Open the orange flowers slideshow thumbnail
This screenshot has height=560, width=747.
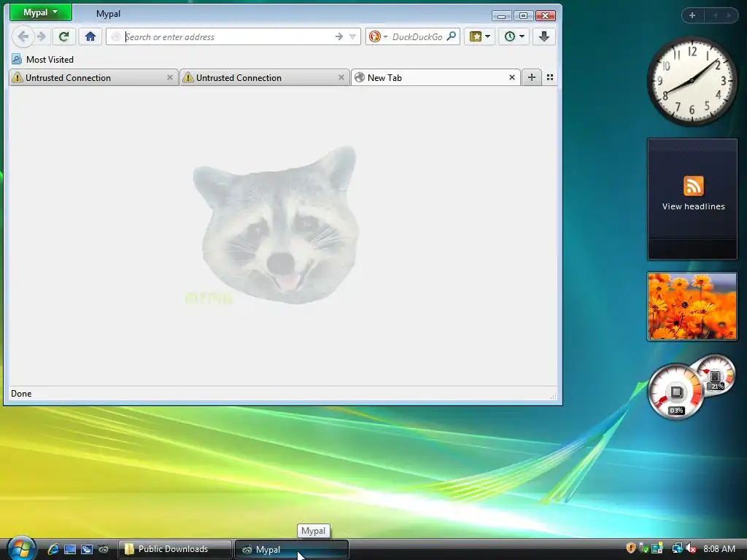692,306
